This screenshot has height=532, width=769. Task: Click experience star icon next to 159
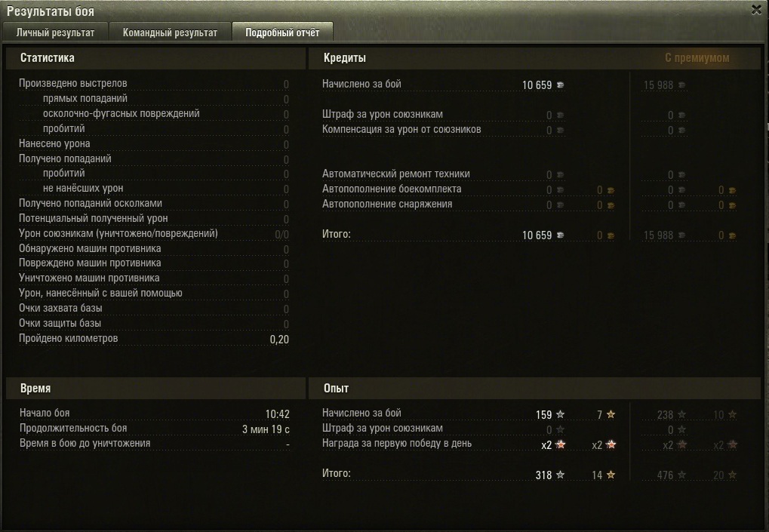(x=560, y=415)
